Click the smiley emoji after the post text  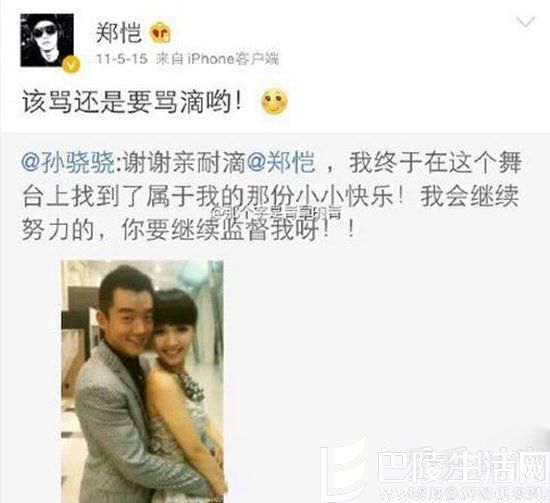tap(274, 101)
